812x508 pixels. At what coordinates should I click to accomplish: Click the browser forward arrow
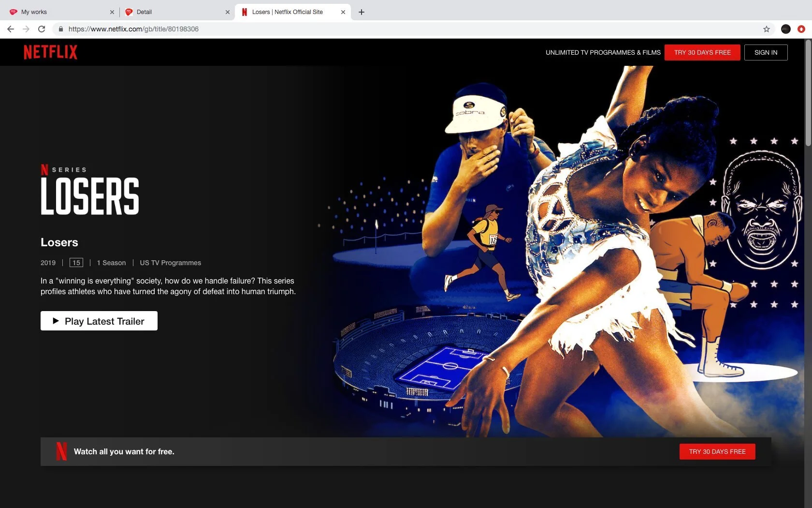[26, 29]
